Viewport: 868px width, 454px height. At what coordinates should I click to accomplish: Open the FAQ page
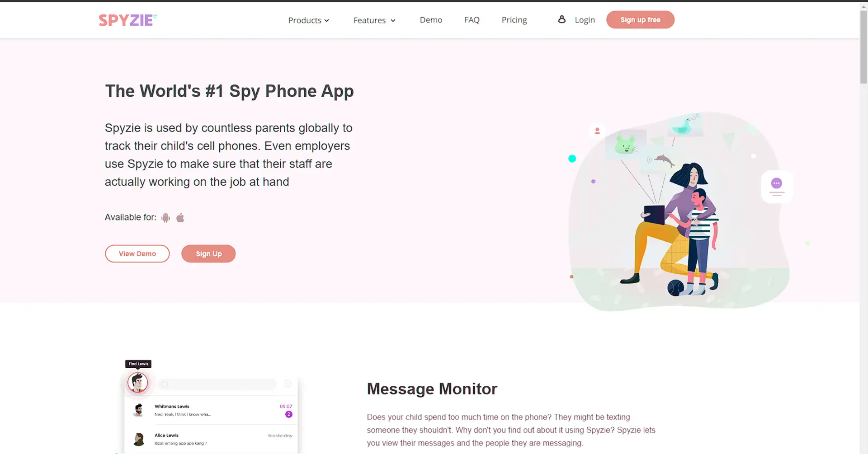point(472,20)
